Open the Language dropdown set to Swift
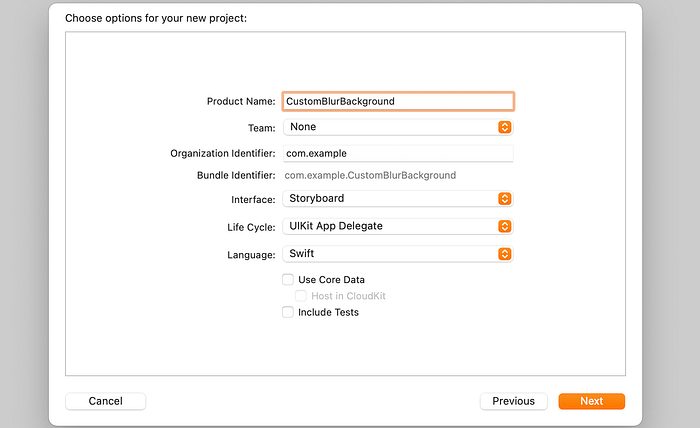The image size is (700, 428). coord(398,254)
